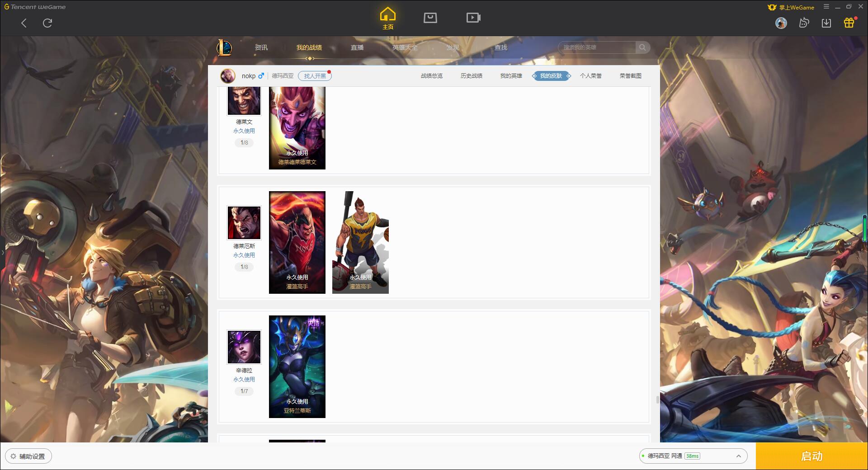
Task: Open the 掌上WeGame mobile link
Action: point(791,7)
